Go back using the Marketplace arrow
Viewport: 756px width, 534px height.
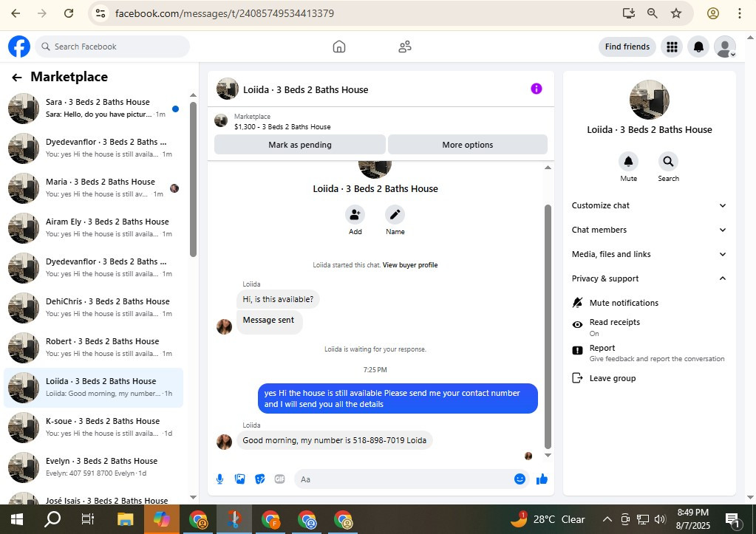17,77
